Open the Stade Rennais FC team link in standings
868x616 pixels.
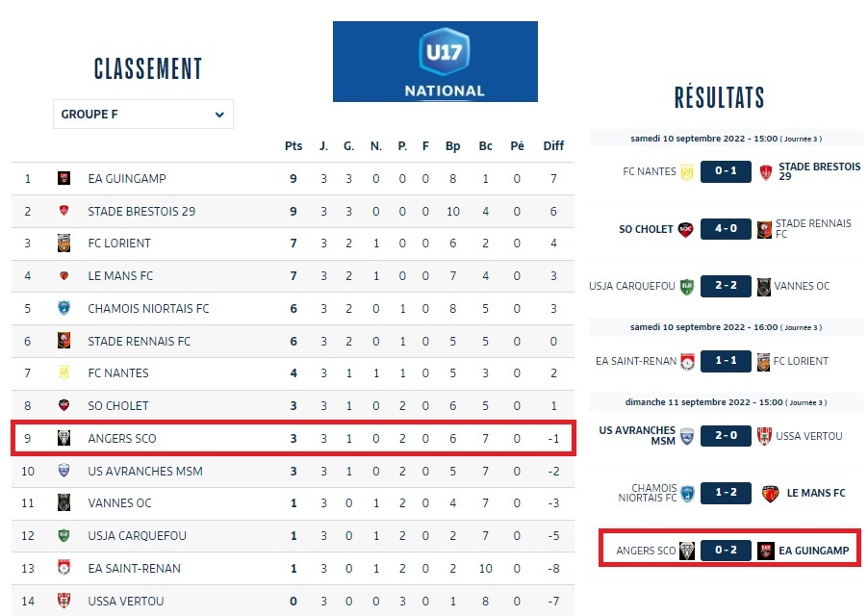(139, 341)
